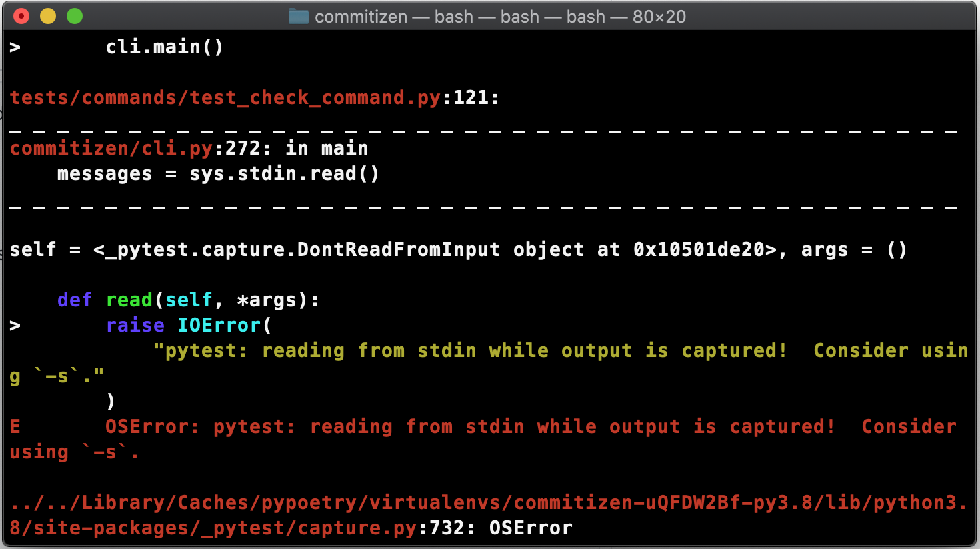Image resolution: width=980 pixels, height=549 pixels.
Task: Click the line 'messages = sys.stdin.read()'
Action: coord(218,174)
